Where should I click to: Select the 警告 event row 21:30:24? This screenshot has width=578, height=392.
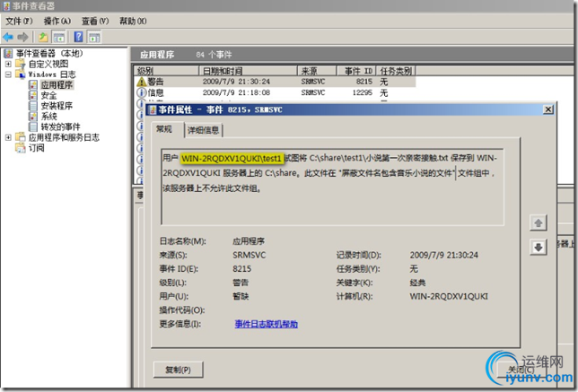click(276, 82)
